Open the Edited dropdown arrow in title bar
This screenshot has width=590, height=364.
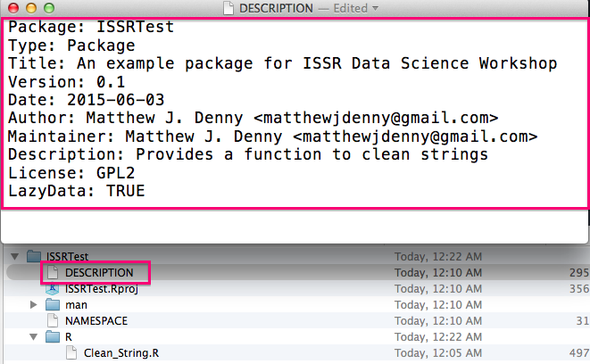pos(375,8)
